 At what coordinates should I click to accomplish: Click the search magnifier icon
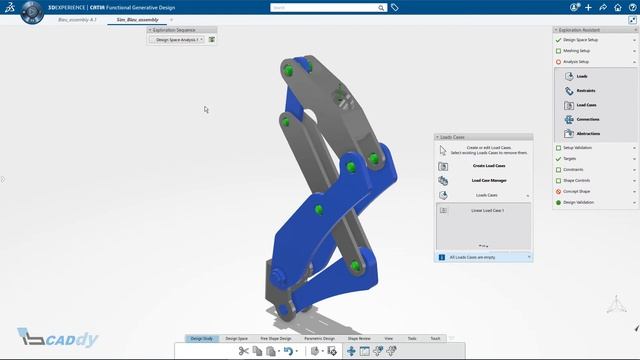tap(381, 8)
